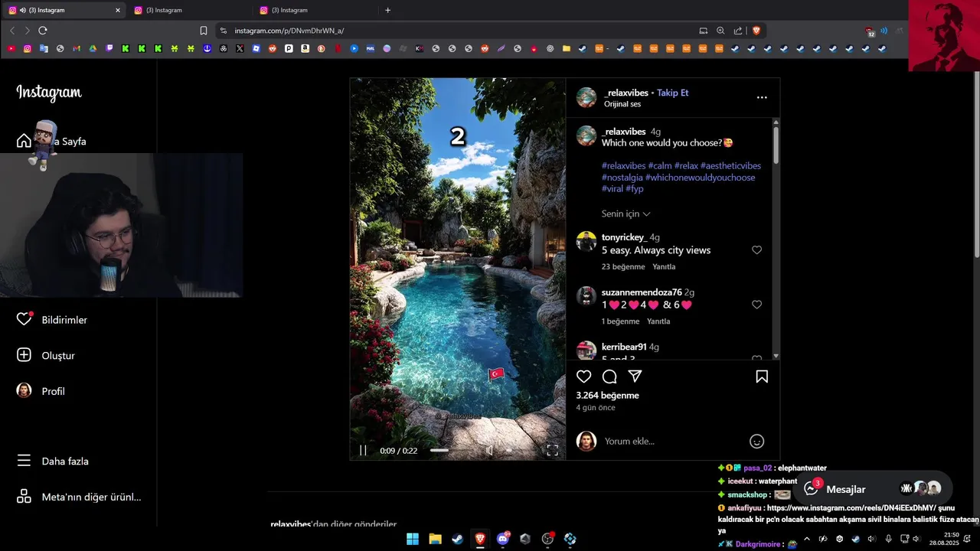
Task: Mute the video with speaker icon
Action: tap(490, 451)
